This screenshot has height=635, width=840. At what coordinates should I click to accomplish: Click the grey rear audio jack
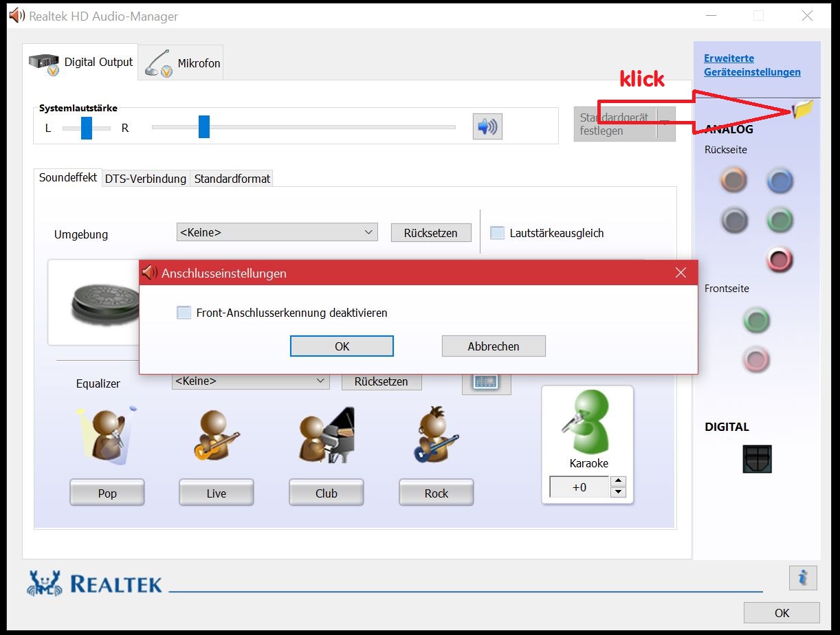pos(733,221)
